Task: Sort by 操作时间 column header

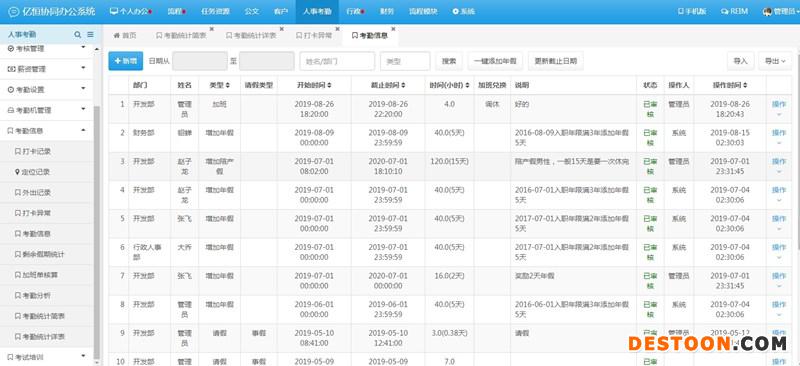Action: click(730, 85)
